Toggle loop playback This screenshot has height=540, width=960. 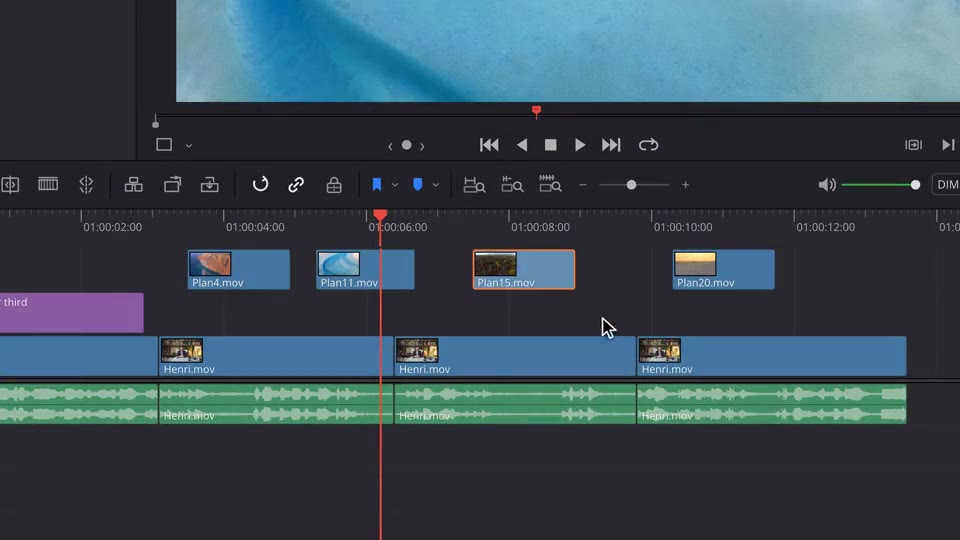point(648,145)
